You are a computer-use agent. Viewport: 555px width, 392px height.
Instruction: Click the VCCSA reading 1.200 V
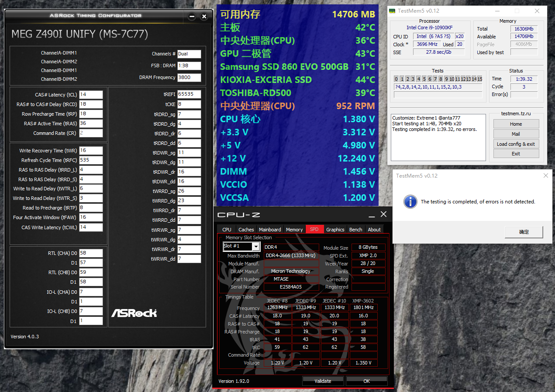[x=359, y=198]
